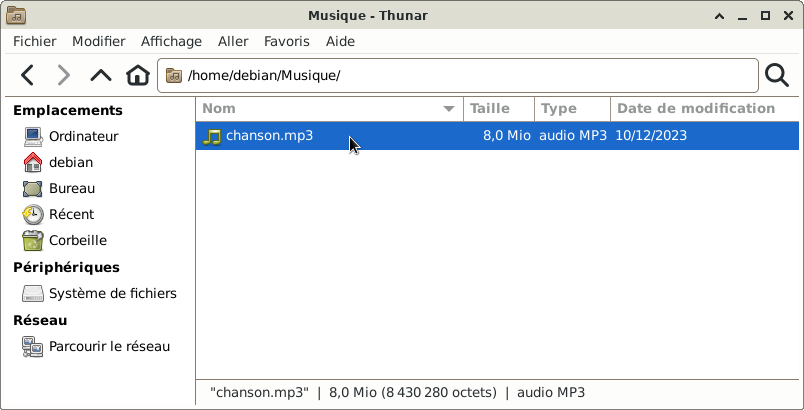Open the Affichage menu
The width and height of the screenshot is (804, 410).
pyautogui.click(x=171, y=42)
